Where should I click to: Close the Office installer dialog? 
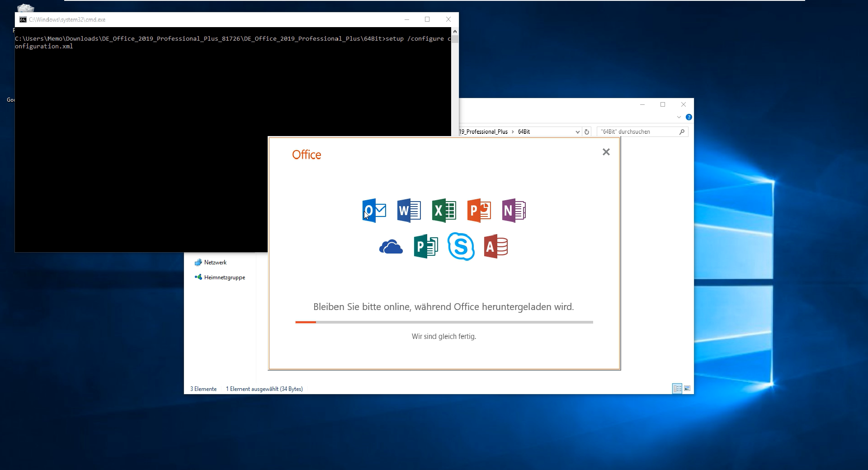(606, 152)
